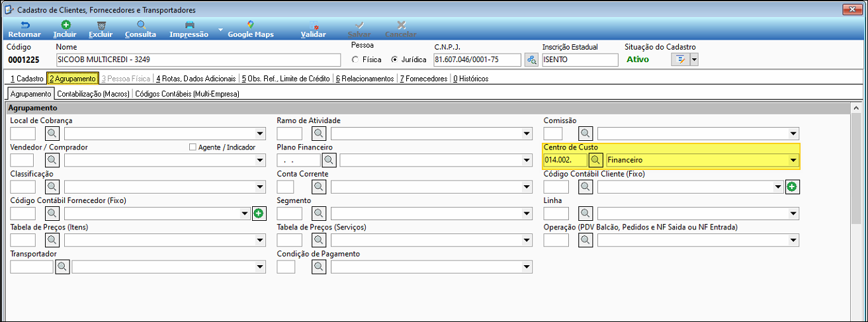Click the Tabela de Preços (Serviços) search icon
This screenshot has height=322, width=868.
(320, 240)
